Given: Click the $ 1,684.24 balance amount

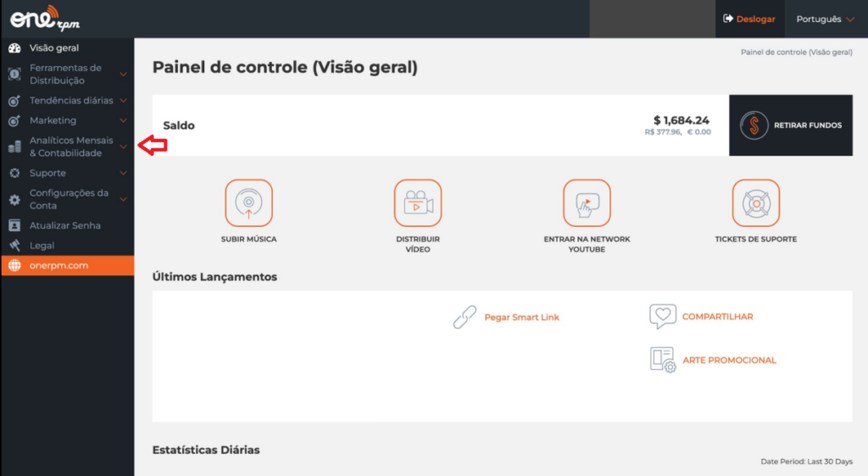Looking at the screenshot, I should coord(682,120).
